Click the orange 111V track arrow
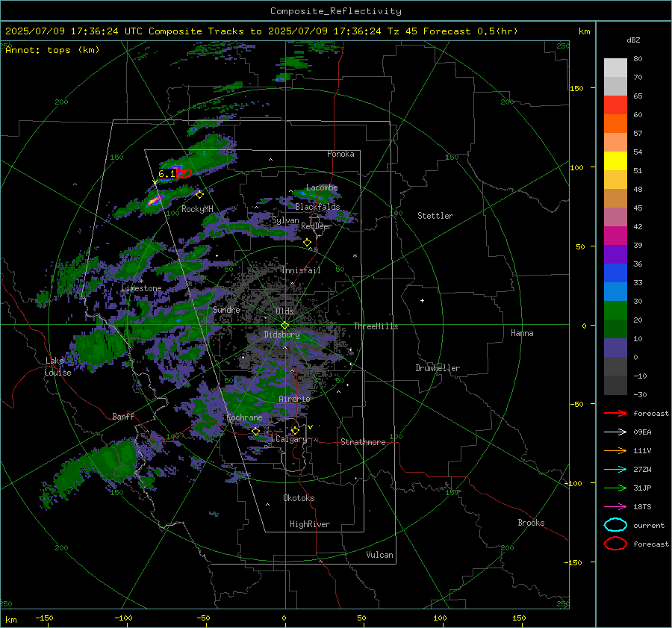Image resolution: width=672 pixels, height=628 pixels. click(x=615, y=450)
